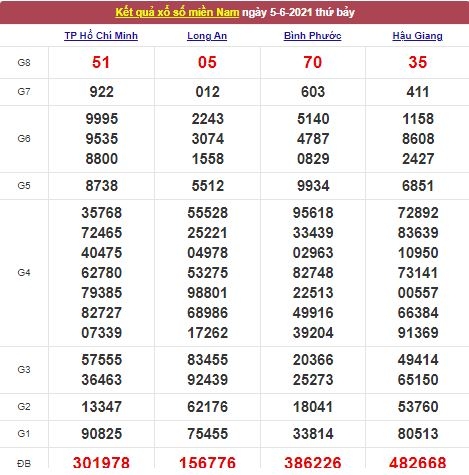Select G4 number 98801

[207, 293]
